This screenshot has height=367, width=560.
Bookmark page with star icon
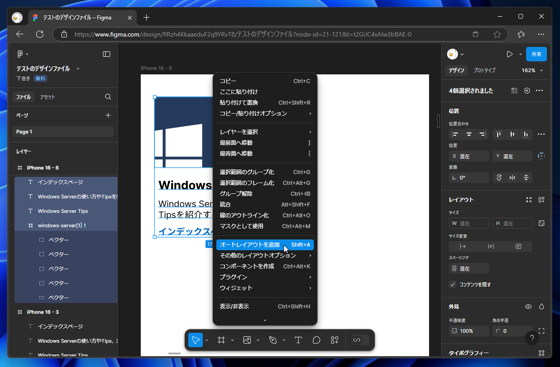pyautogui.click(x=497, y=34)
